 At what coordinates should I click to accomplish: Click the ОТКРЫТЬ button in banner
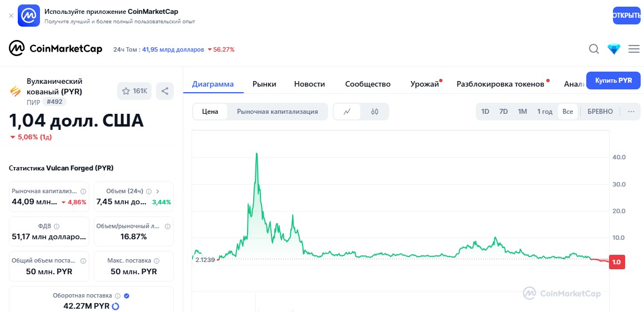tap(627, 16)
